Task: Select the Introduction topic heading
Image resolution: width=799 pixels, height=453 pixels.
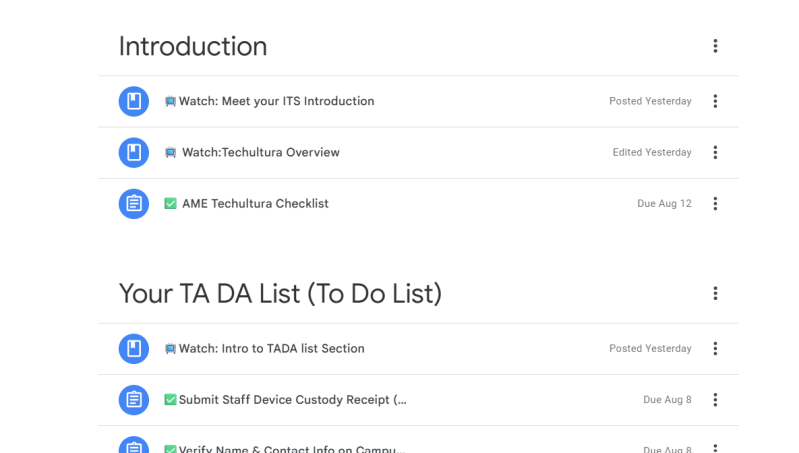Action: pyautogui.click(x=193, y=46)
